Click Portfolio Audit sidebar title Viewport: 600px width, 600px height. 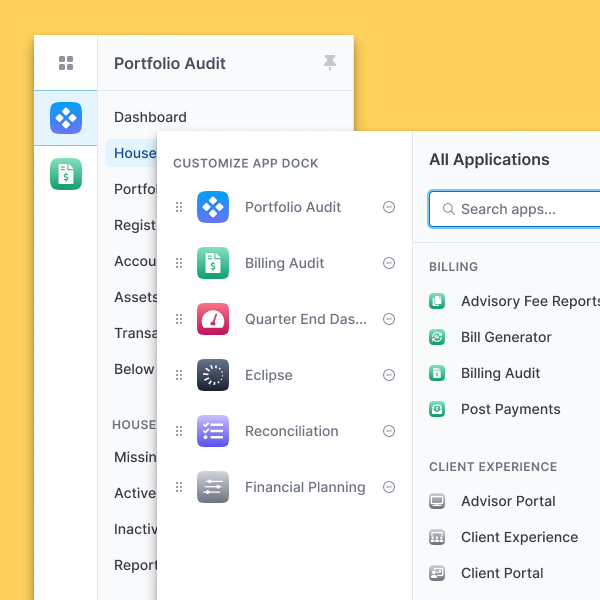(x=170, y=64)
